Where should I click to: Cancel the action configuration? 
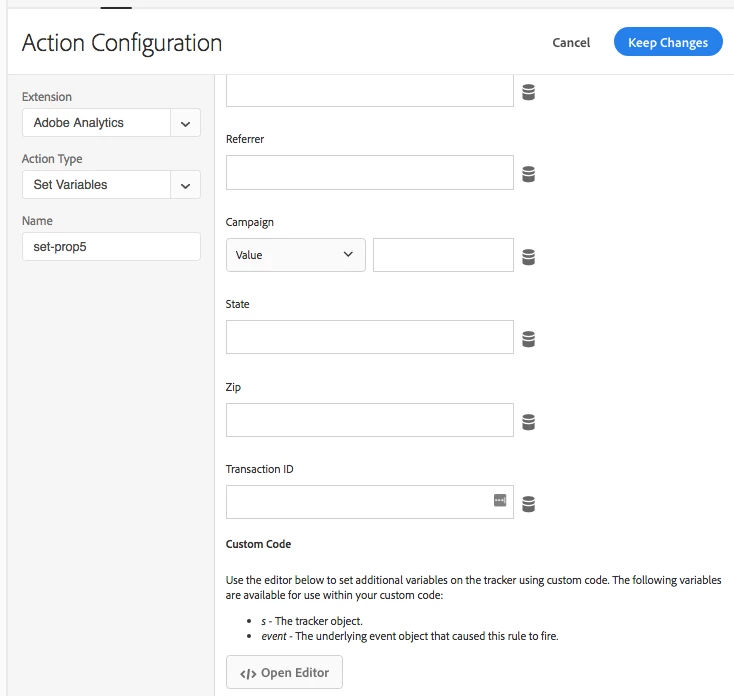pos(571,42)
